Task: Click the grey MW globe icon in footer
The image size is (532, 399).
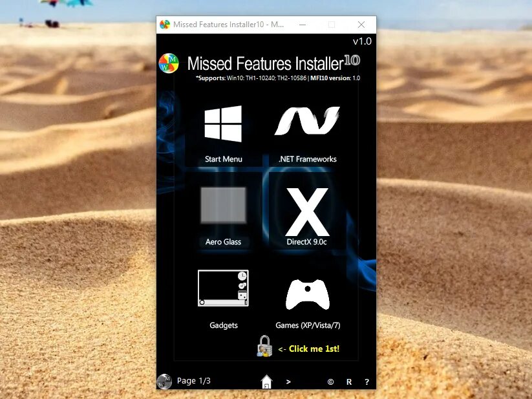Action: 165,382
